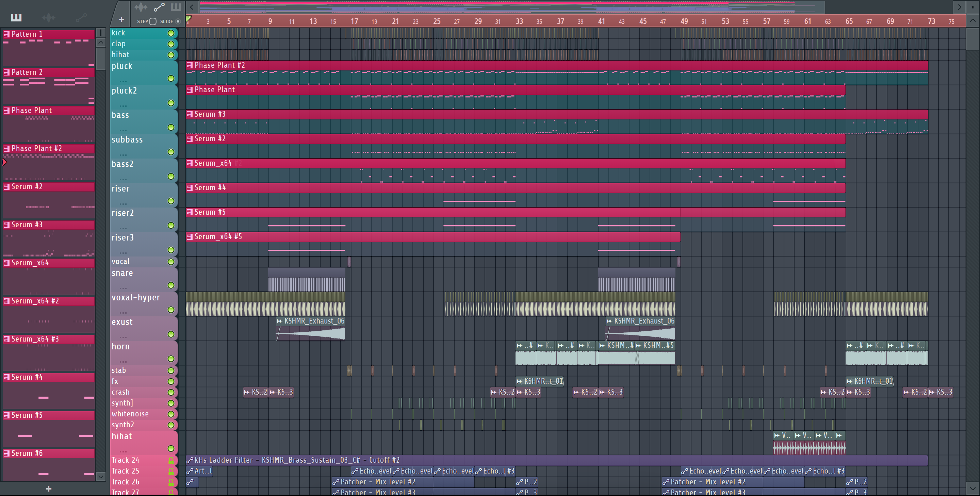Open Serum #5 clip menu on riser2
The image size is (980, 496).
190,212
